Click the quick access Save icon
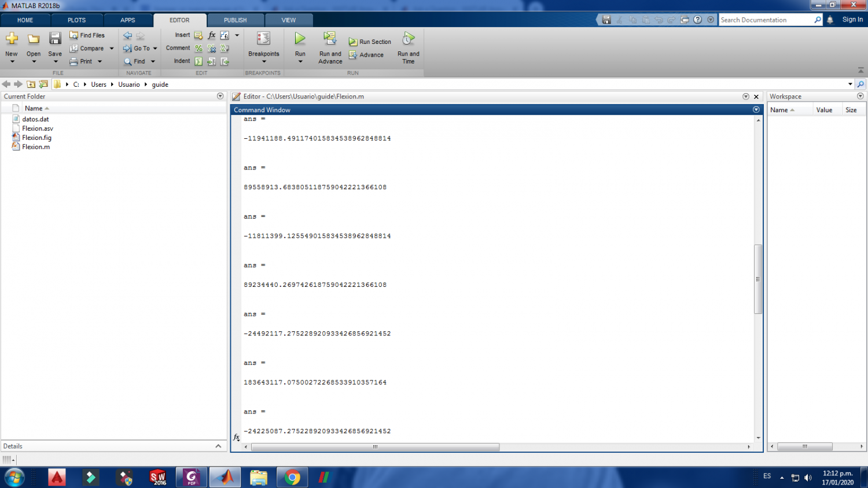868x488 pixels. coord(606,20)
